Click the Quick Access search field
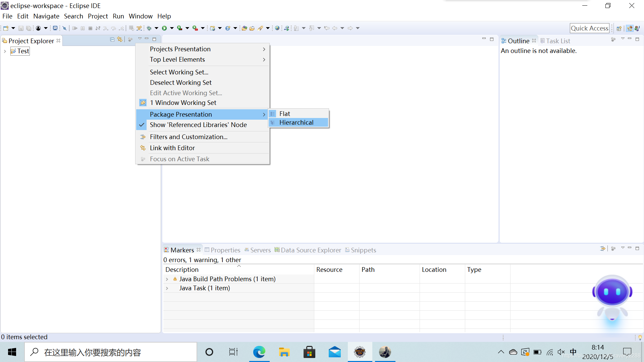This screenshot has height=362, width=644. (x=589, y=28)
